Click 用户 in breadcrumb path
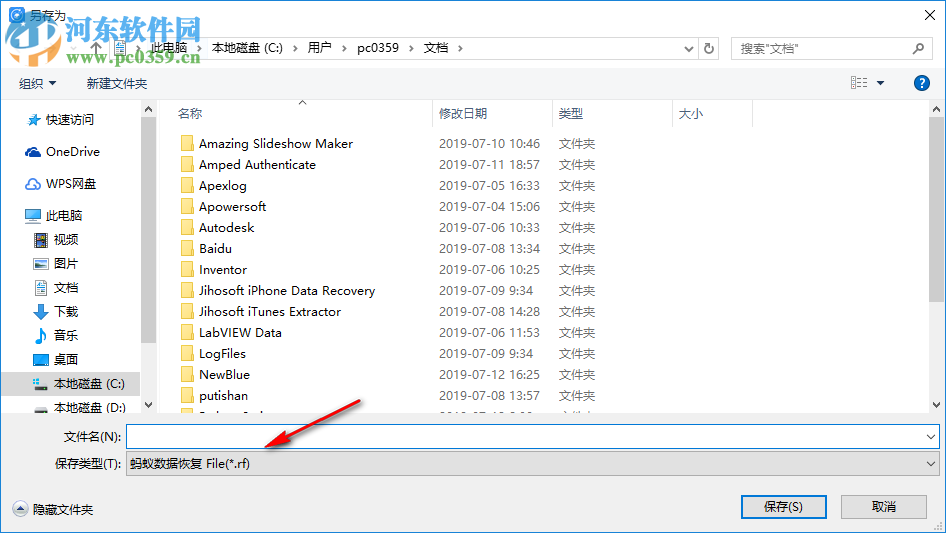This screenshot has width=946, height=533. tap(319, 48)
